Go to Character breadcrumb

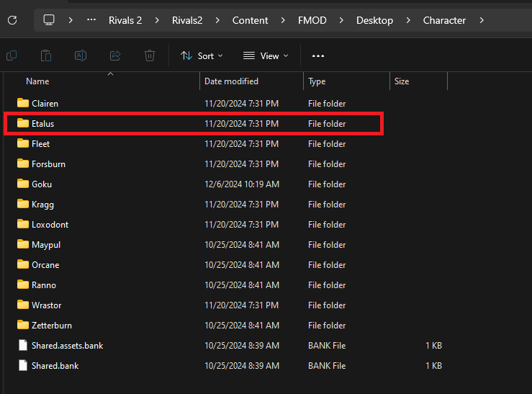[444, 20]
